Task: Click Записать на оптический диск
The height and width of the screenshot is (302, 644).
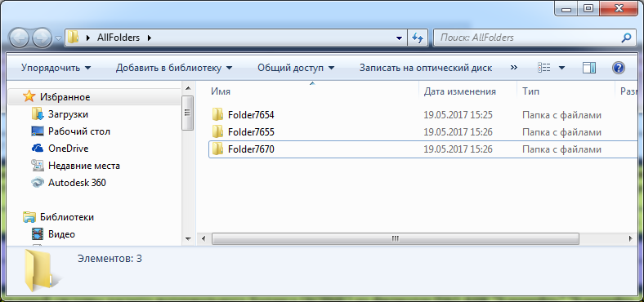Action: 426,68
